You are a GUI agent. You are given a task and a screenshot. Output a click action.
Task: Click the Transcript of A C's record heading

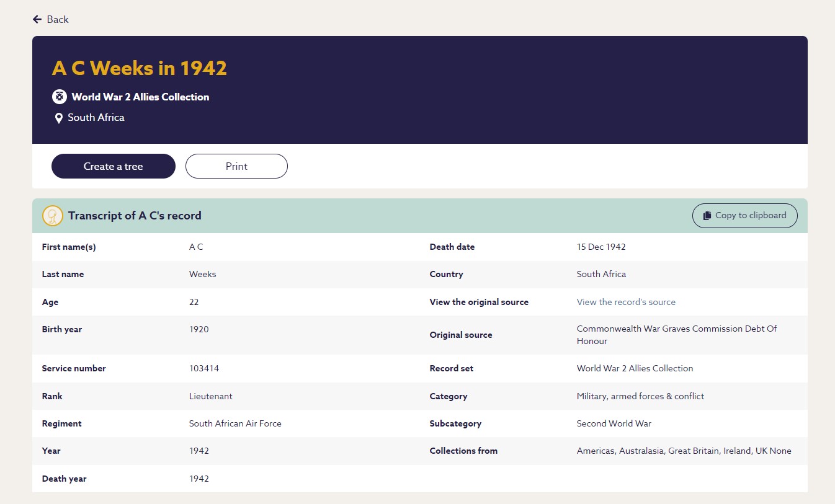click(135, 216)
